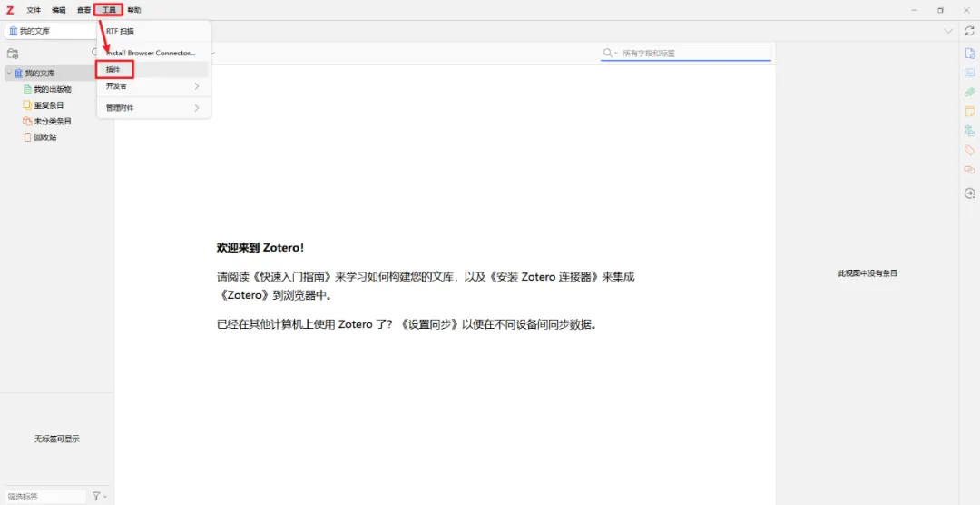Viewport: 980px width, 505px height.
Task: Click the 无标签可显示 text
Action: 57,440
